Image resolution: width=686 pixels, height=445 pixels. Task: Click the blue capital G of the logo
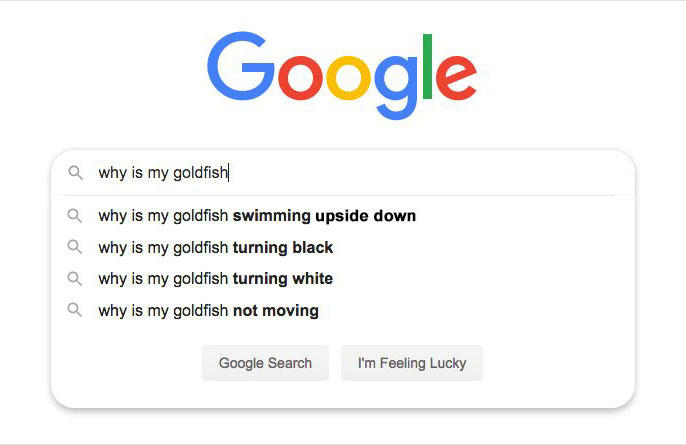[240, 66]
